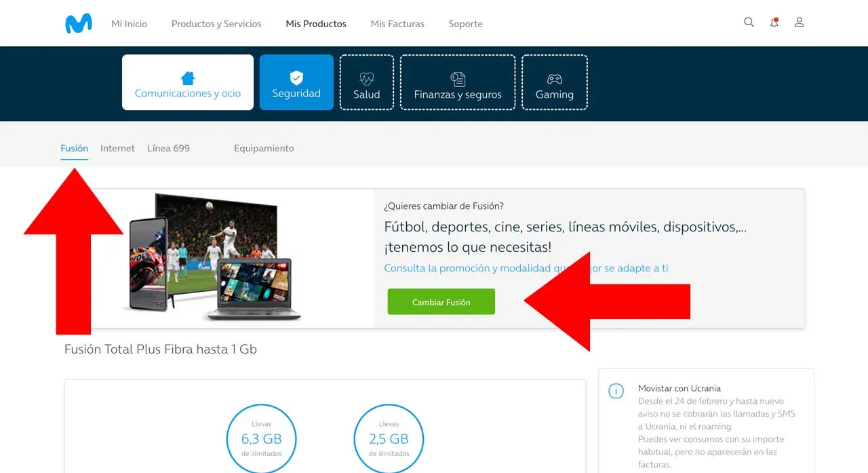Viewport: 868px width, 473px height.
Task: Go to Mi Inicio
Action: [130, 24]
